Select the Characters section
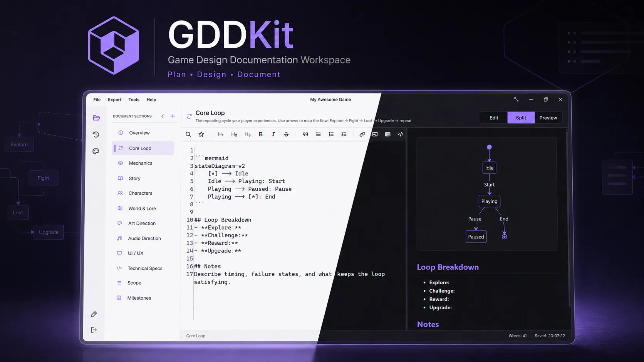The height and width of the screenshot is (362, 644). [x=143, y=193]
